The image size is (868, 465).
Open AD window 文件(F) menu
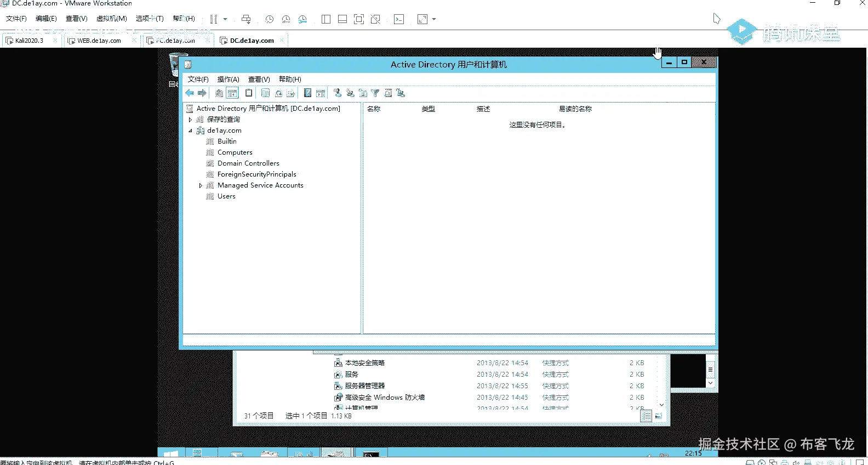[198, 80]
